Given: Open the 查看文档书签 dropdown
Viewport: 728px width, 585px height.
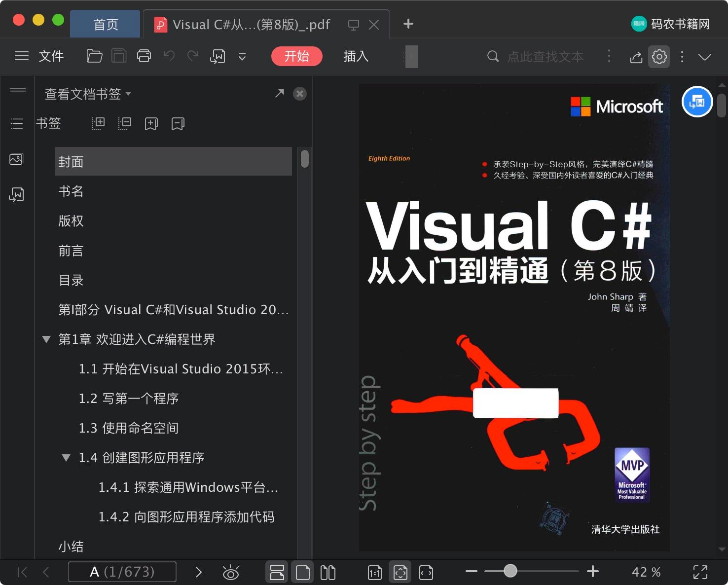Looking at the screenshot, I should pyautogui.click(x=88, y=94).
